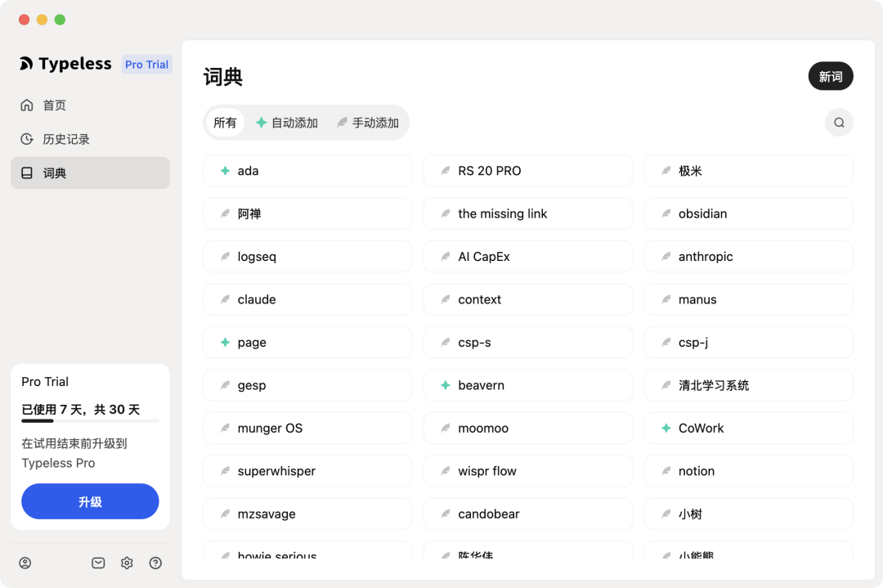
Task: Click the feather icon on obsidian entry
Action: coord(666,213)
